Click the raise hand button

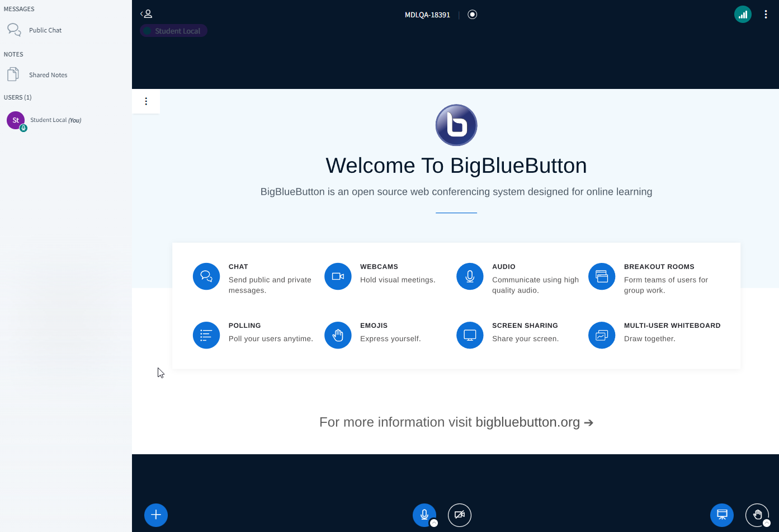(x=757, y=515)
